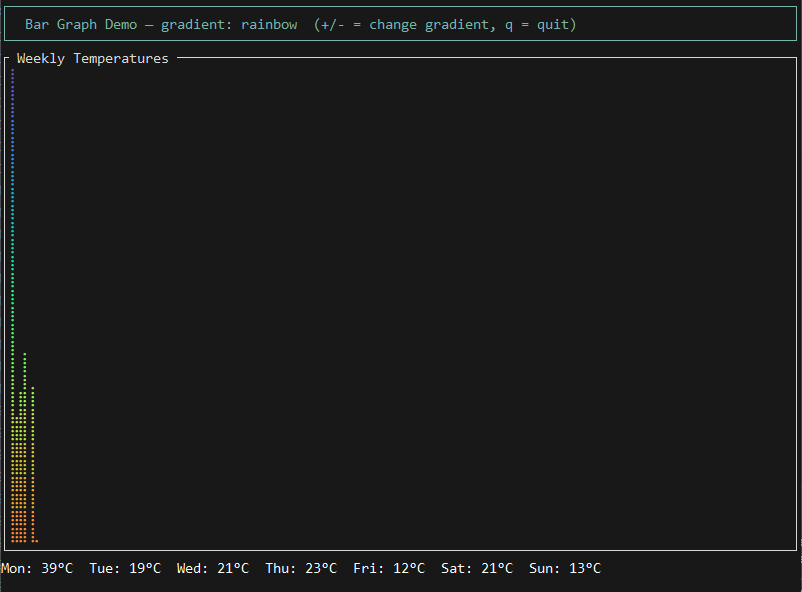Viewport: 802px width, 592px height.
Task: Click the q = quit hint text
Action: 536,24
